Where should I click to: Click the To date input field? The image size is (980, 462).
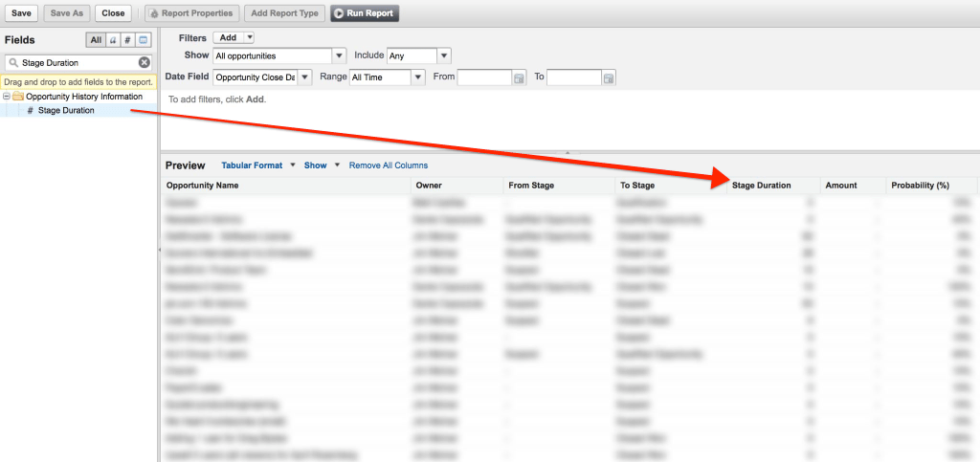pos(574,77)
